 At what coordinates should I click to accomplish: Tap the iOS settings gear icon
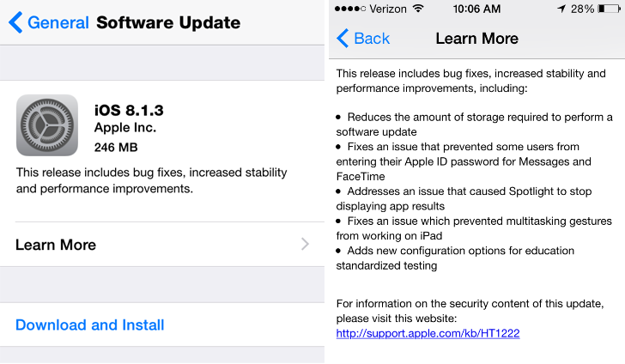(x=47, y=125)
